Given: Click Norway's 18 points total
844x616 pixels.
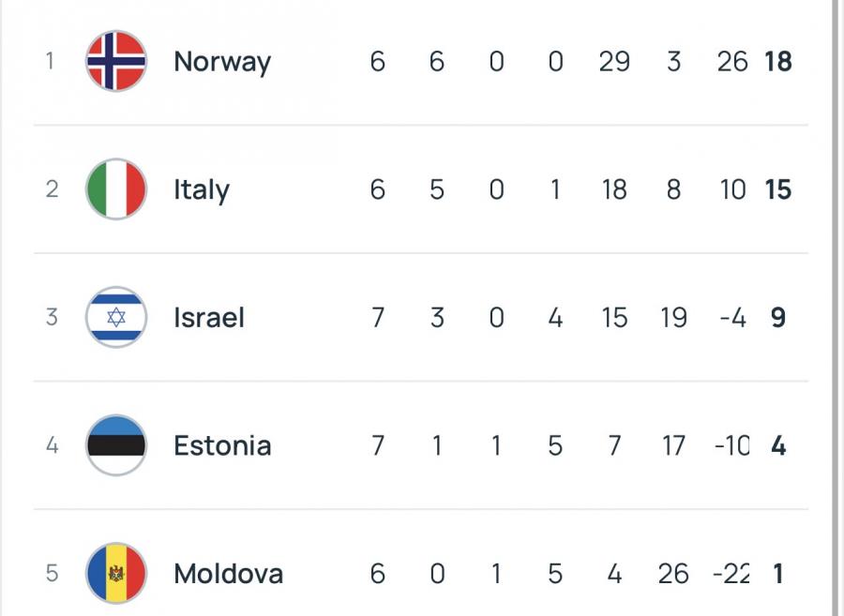Looking at the screenshot, I should pyautogui.click(x=778, y=62).
